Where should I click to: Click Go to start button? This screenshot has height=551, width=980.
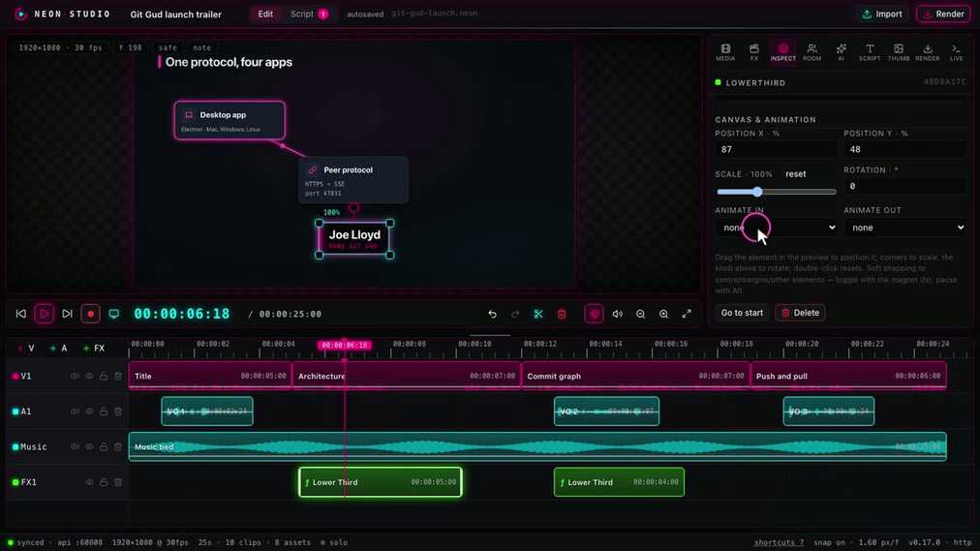[x=742, y=313]
